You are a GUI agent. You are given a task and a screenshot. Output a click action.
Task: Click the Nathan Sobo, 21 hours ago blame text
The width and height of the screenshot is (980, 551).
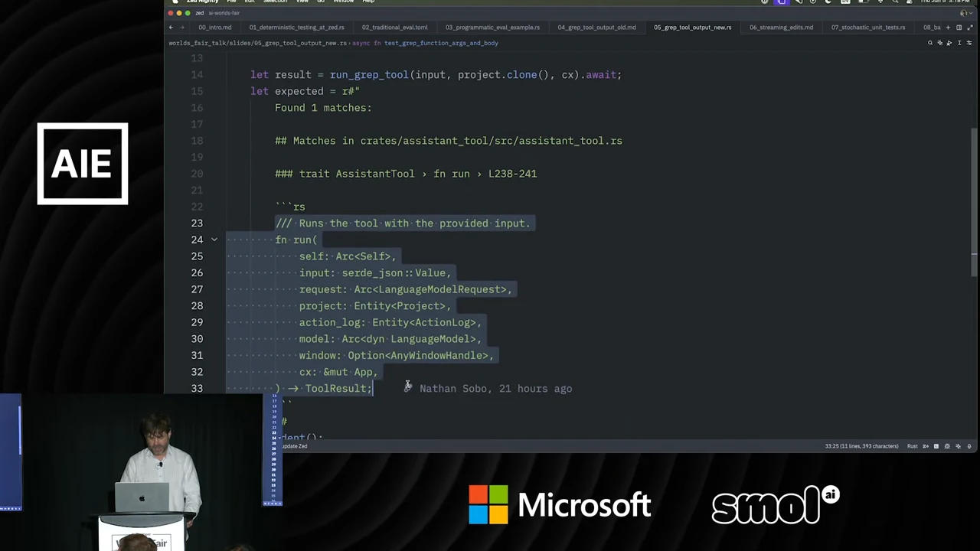(x=495, y=389)
